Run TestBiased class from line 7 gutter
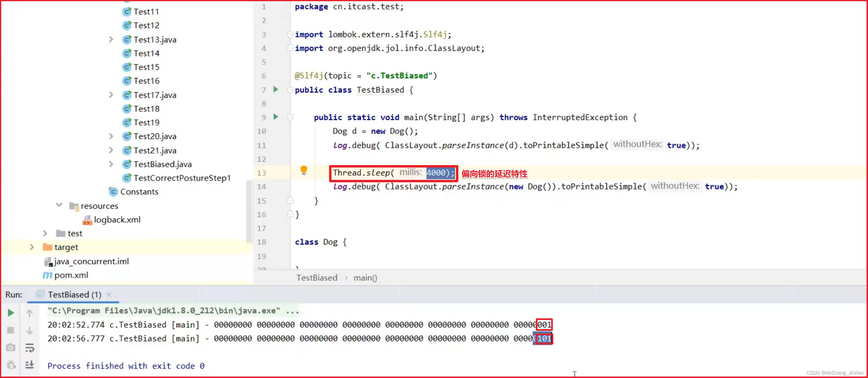 (x=276, y=89)
